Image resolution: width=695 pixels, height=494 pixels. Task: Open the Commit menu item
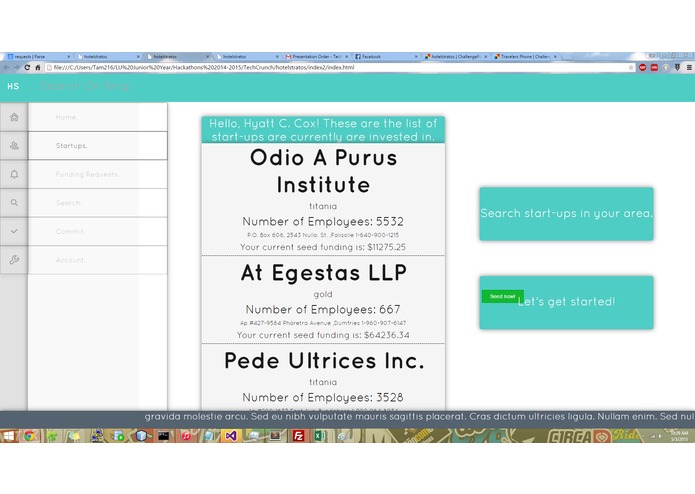[x=98, y=231]
